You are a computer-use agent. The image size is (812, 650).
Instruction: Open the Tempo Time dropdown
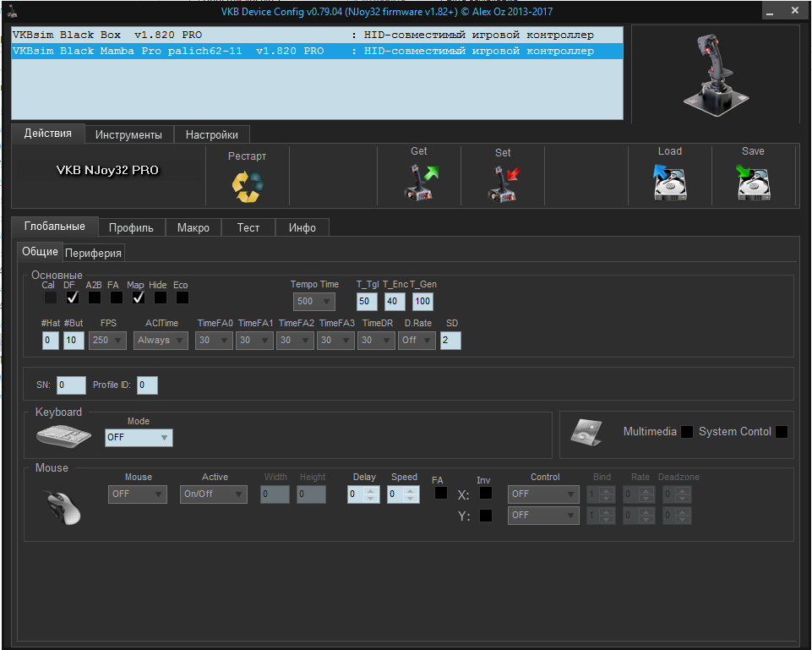click(x=313, y=302)
